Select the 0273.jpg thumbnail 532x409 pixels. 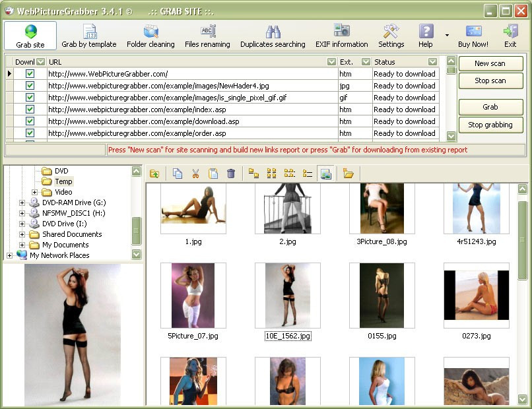coord(477,295)
